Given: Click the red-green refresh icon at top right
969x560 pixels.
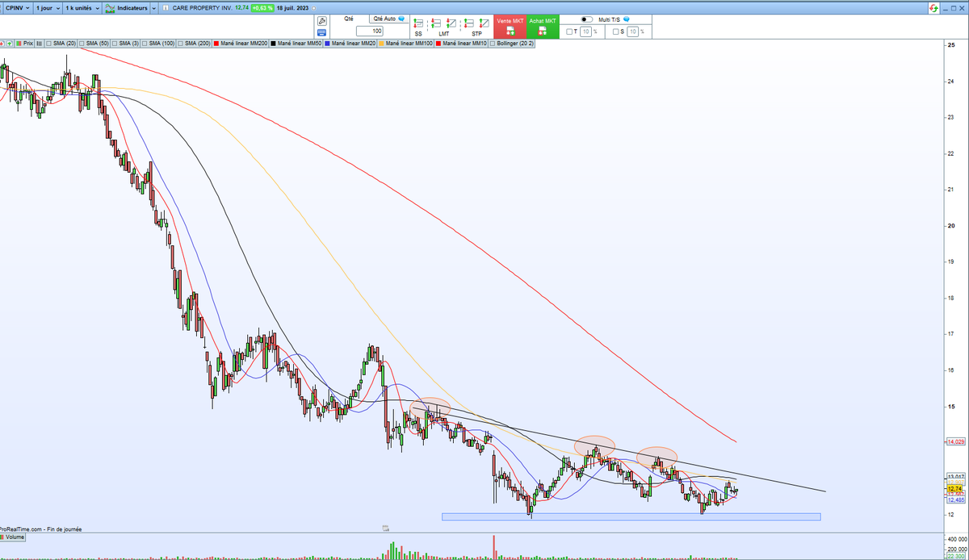Looking at the screenshot, I should pyautogui.click(x=933, y=8).
